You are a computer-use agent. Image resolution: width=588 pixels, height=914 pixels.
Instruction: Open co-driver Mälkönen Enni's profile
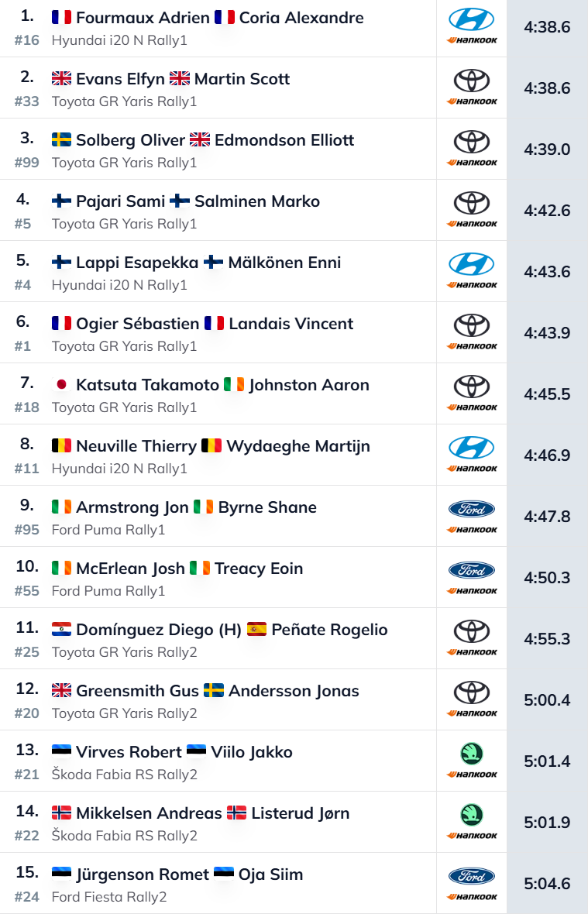(x=284, y=263)
